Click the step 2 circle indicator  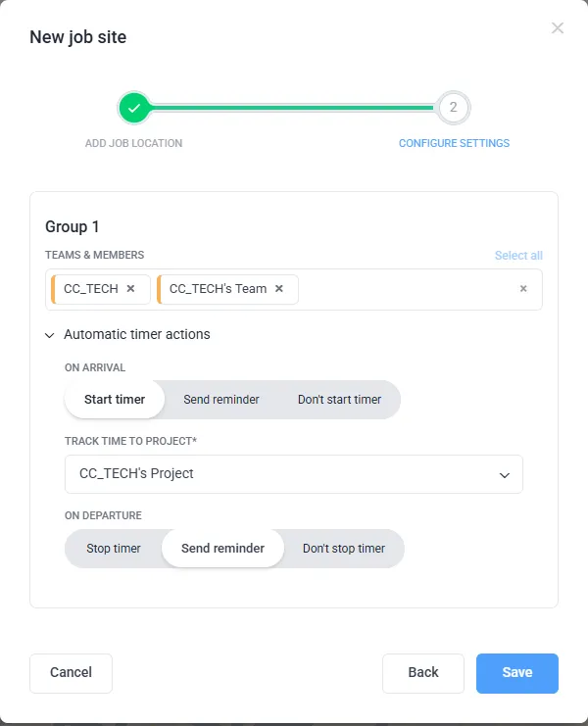453,108
